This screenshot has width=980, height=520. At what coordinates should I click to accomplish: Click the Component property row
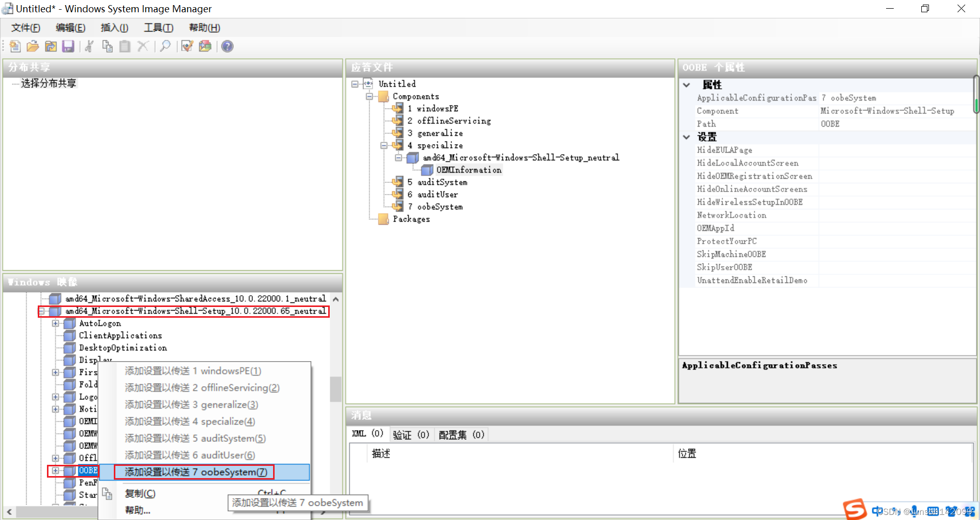[x=835, y=111]
